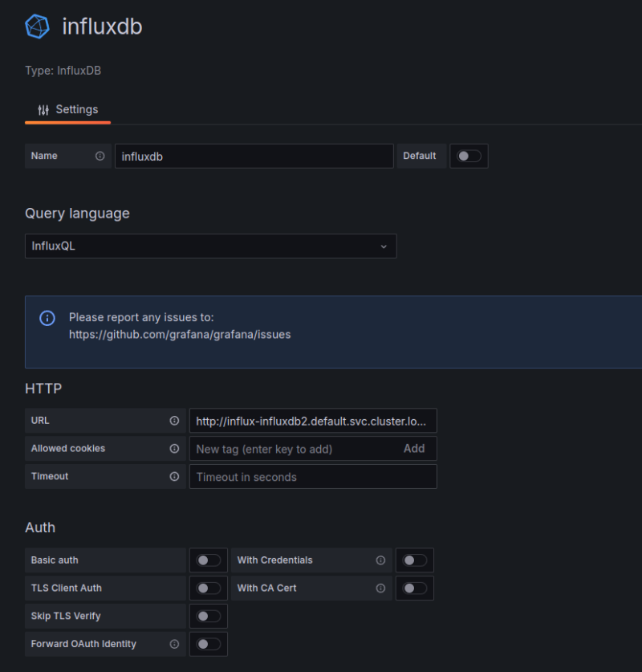The height and width of the screenshot is (672, 642).
Task: Switch to the Settings tab
Action: [x=68, y=110]
